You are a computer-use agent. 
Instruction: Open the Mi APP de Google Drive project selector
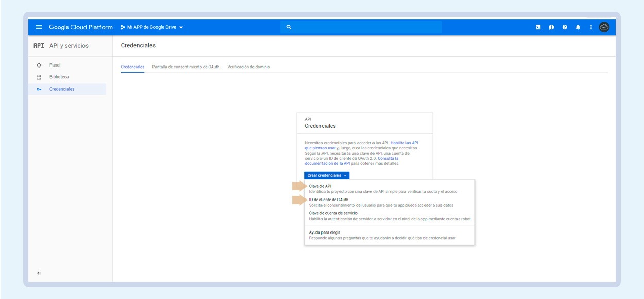point(151,27)
